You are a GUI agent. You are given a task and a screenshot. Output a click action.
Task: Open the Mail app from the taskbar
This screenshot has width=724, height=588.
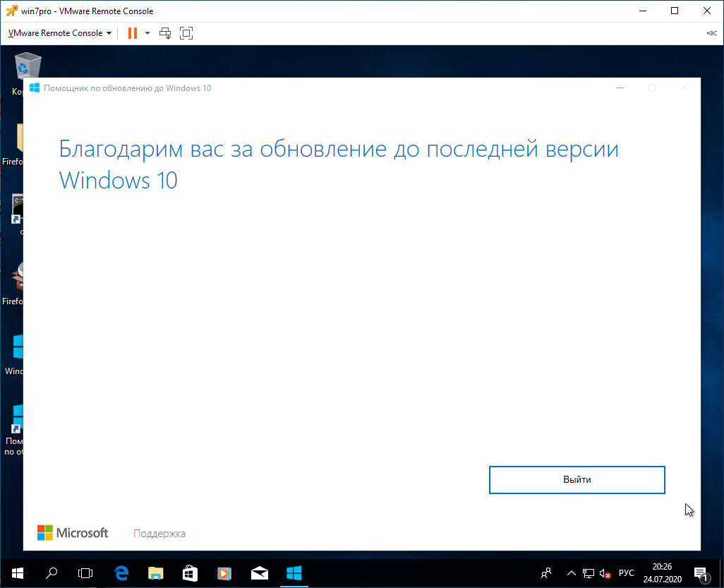click(x=260, y=573)
